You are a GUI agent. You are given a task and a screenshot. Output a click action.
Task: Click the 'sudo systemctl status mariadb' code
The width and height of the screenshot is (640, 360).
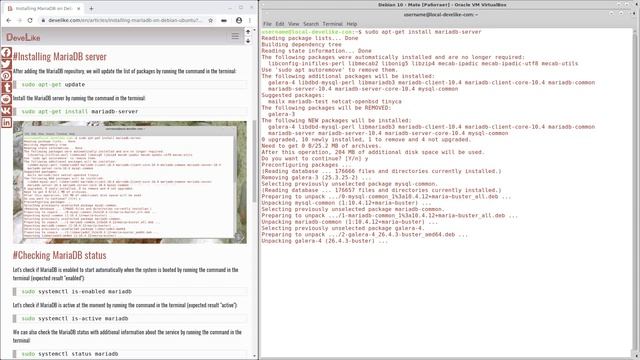click(x=130, y=354)
